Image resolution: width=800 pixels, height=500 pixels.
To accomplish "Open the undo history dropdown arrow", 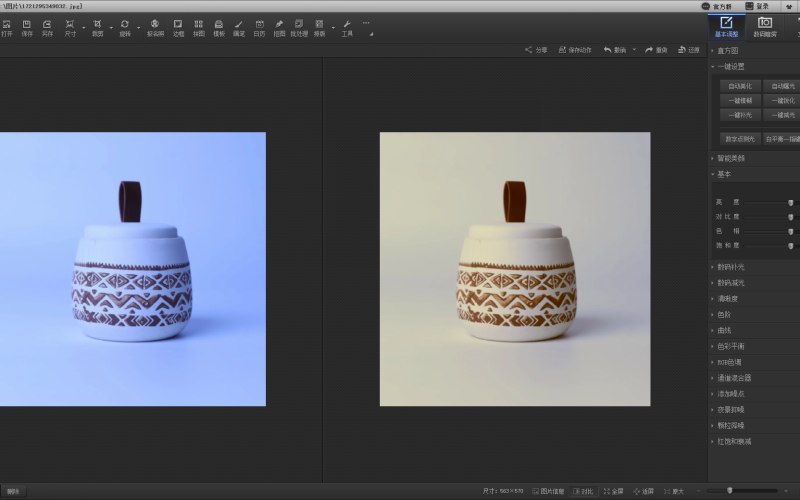I will pyautogui.click(x=634, y=50).
